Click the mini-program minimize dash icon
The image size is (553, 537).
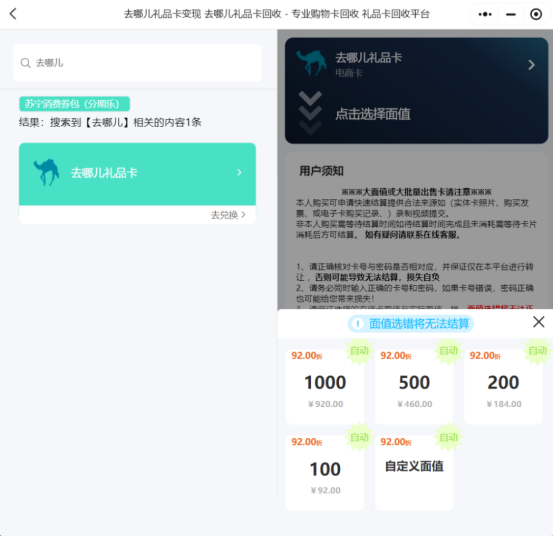(x=511, y=14)
